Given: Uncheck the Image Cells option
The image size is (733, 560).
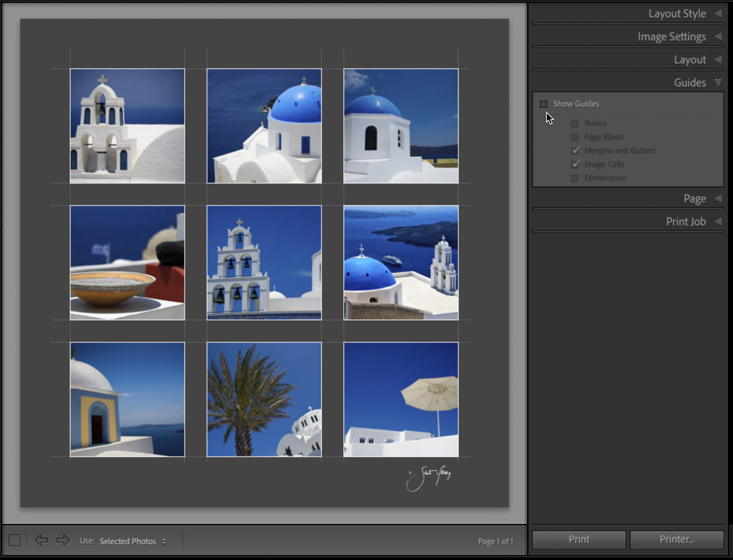Looking at the screenshot, I should pos(575,164).
